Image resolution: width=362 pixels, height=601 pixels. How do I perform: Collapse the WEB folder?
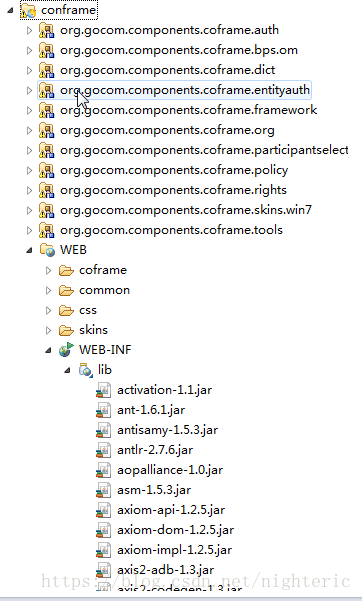pyautogui.click(x=30, y=251)
